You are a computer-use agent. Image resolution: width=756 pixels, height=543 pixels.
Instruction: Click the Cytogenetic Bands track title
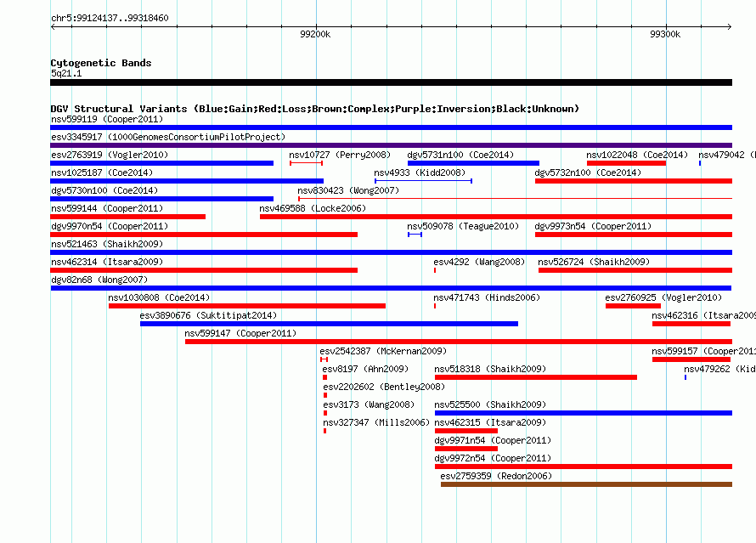click(x=101, y=63)
